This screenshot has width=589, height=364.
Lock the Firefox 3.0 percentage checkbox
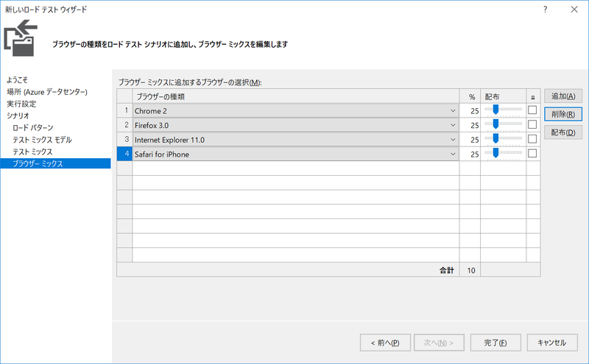532,124
